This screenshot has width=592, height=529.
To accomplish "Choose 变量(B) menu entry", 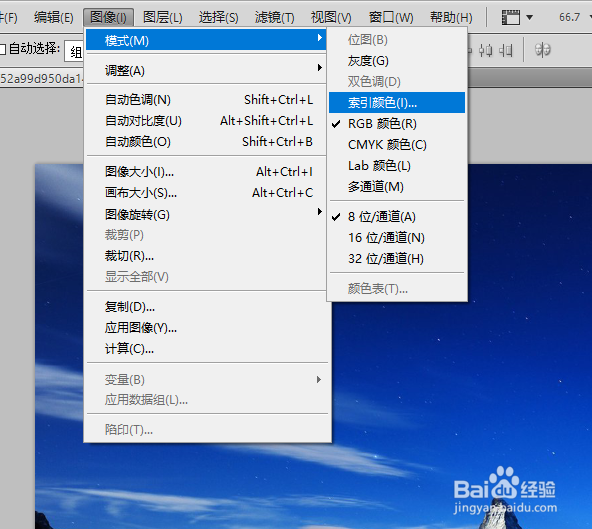I will coord(206,379).
